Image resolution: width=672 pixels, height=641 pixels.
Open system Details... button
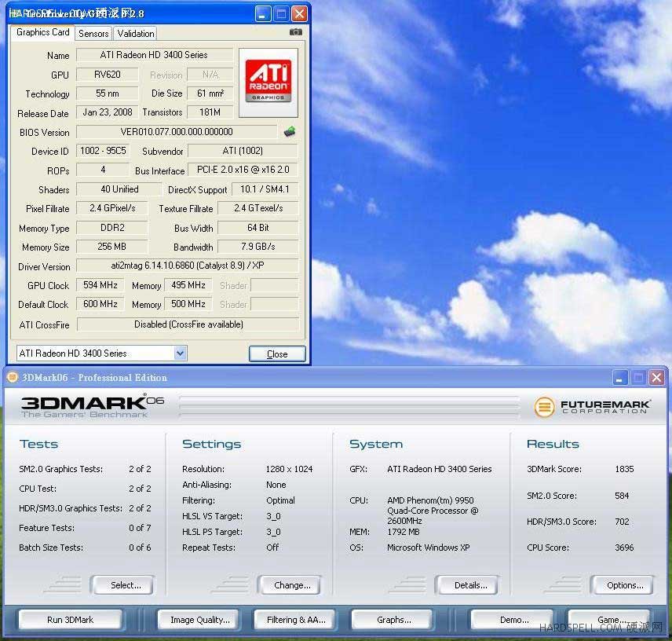(x=468, y=585)
